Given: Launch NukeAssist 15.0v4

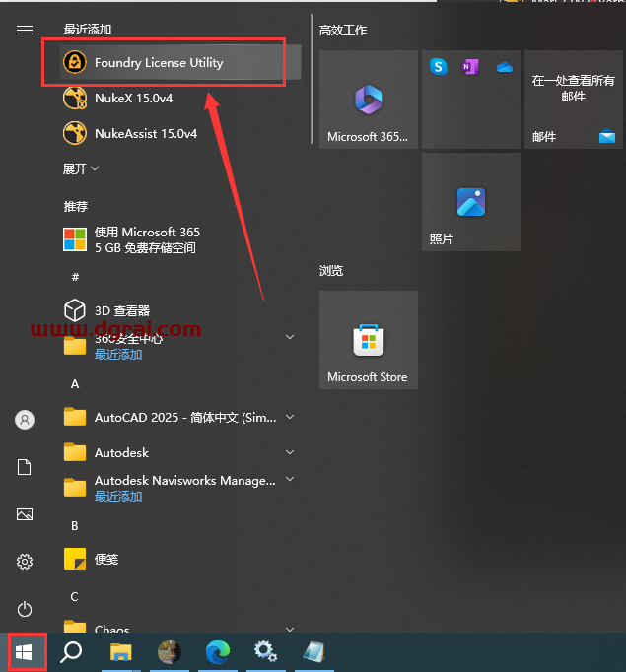Looking at the screenshot, I should click(x=180, y=133).
